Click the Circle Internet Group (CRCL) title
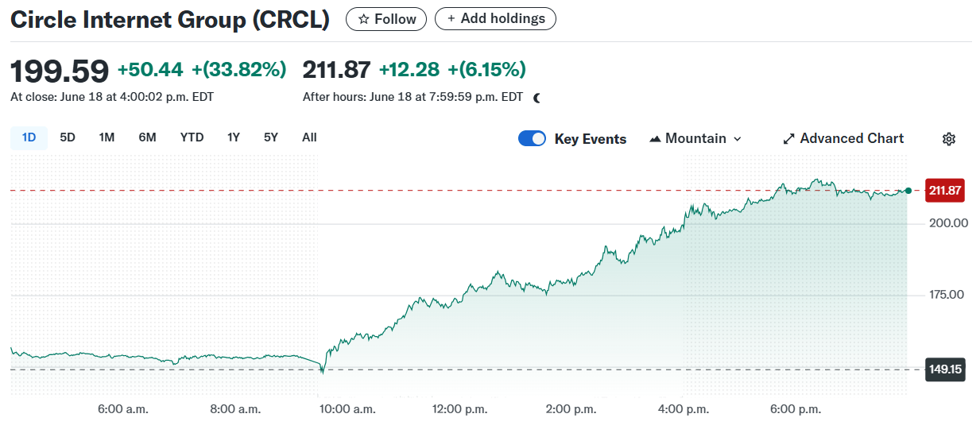This screenshot has width=980, height=437. click(x=169, y=20)
